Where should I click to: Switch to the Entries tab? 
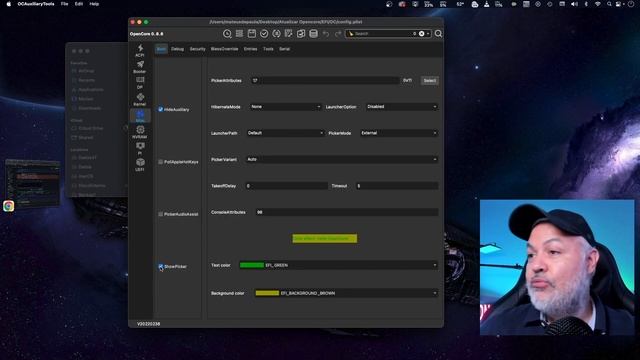coord(250,49)
